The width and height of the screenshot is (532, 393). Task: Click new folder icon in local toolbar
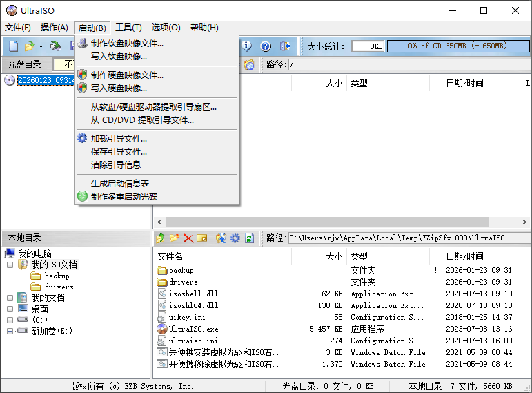point(175,238)
